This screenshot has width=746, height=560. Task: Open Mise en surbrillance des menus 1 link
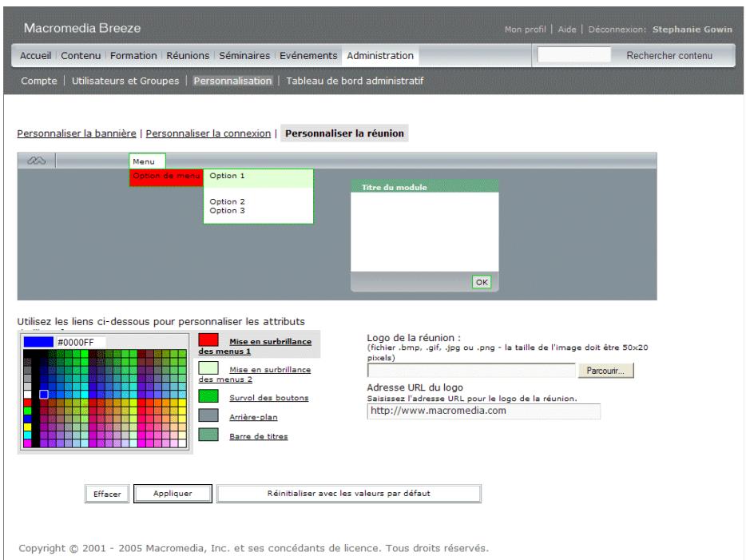[255, 347]
